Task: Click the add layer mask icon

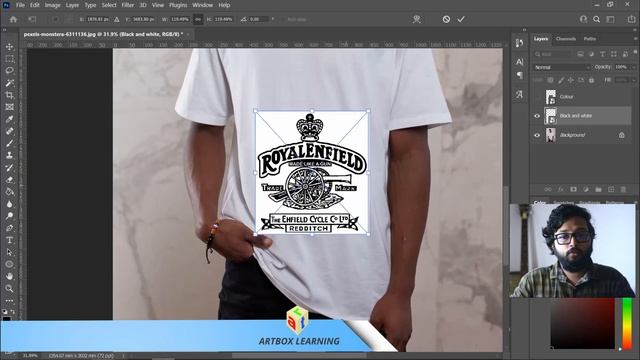Action: [x=573, y=189]
